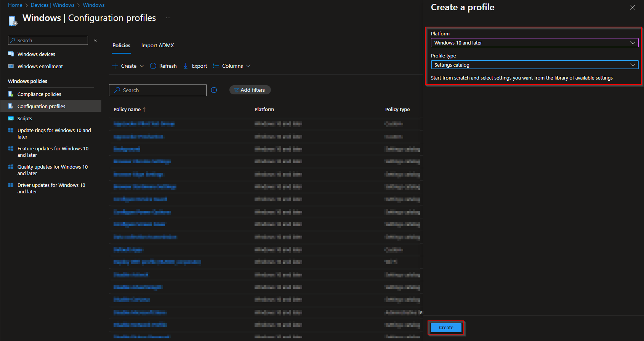
Task: Switch to the Policies tab
Action: coord(121,45)
